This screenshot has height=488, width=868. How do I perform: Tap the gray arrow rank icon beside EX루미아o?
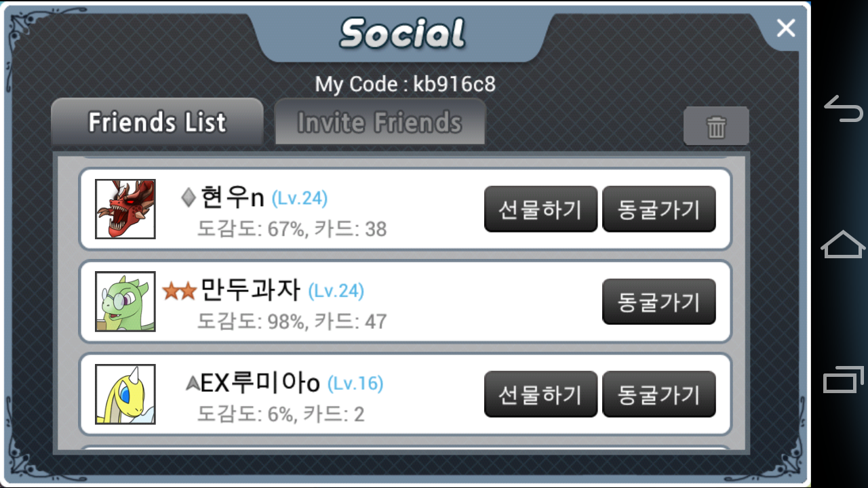coord(193,384)
